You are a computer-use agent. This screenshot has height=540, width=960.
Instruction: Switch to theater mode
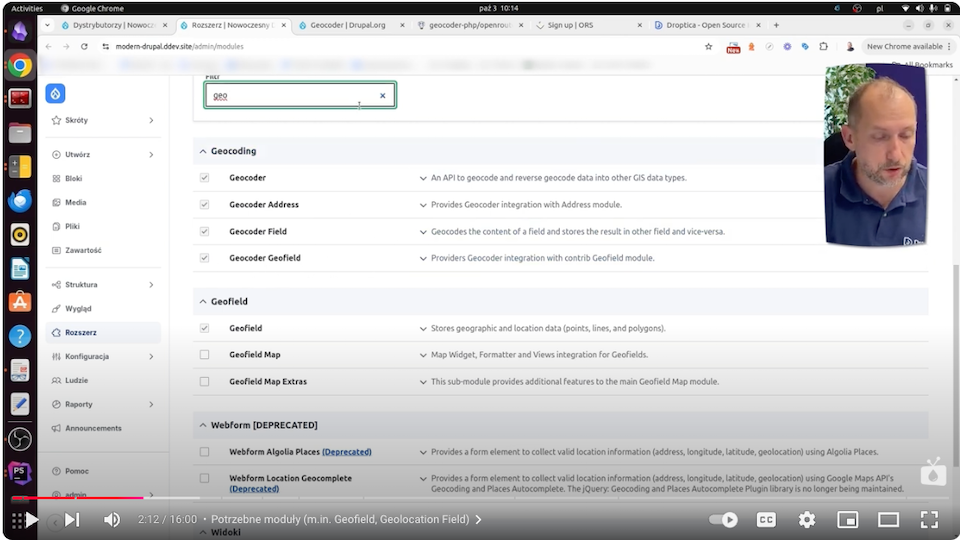pyautogui.click(x=888, y=520)
